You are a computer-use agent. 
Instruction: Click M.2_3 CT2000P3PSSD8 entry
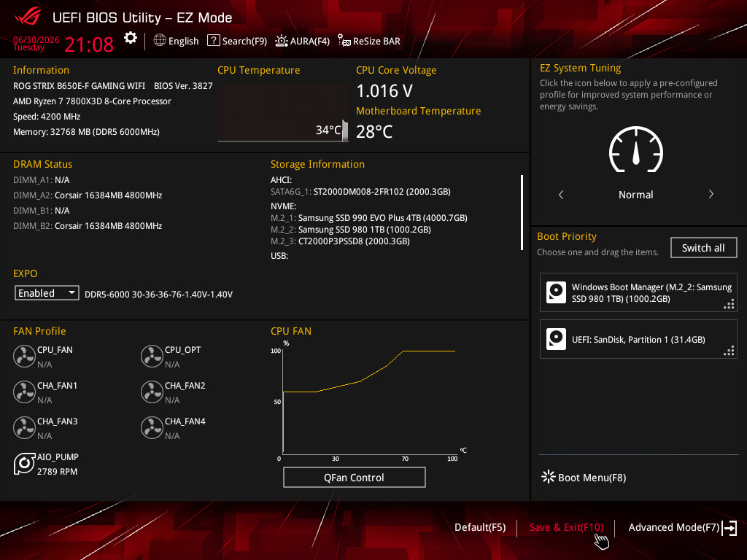(340, 241)
